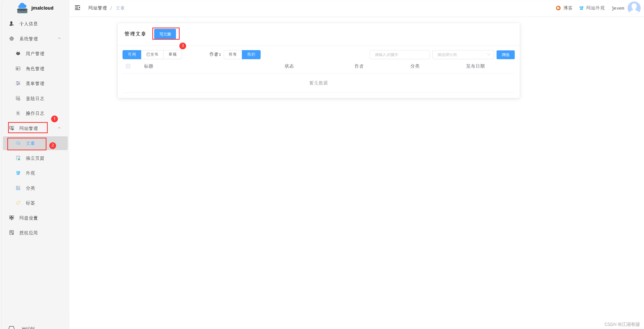Select the 我的 author filter
The height and width of the screenshot is (329, 644).
(251, 55)
